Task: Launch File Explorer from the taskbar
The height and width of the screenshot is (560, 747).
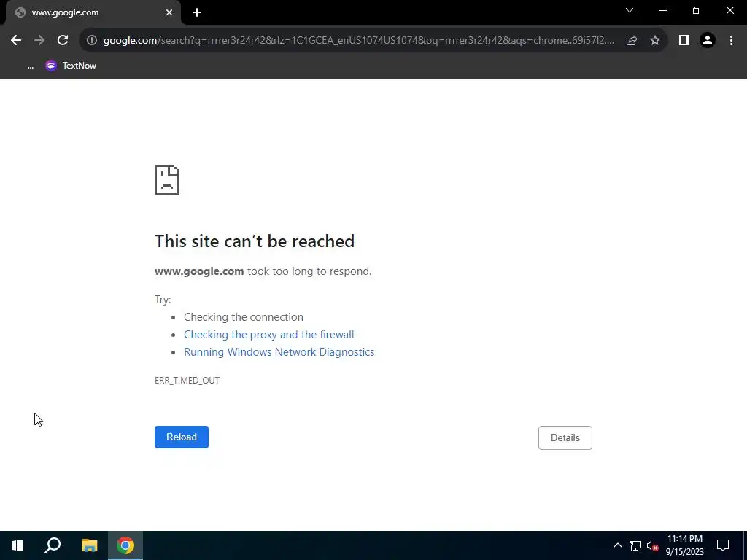Action: (89, 545)
